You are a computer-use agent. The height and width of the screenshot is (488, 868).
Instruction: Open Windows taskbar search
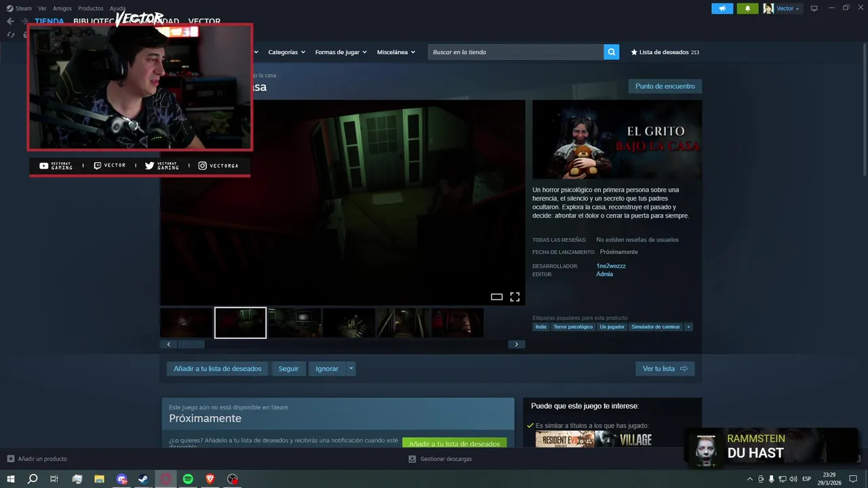coord(33,479)
